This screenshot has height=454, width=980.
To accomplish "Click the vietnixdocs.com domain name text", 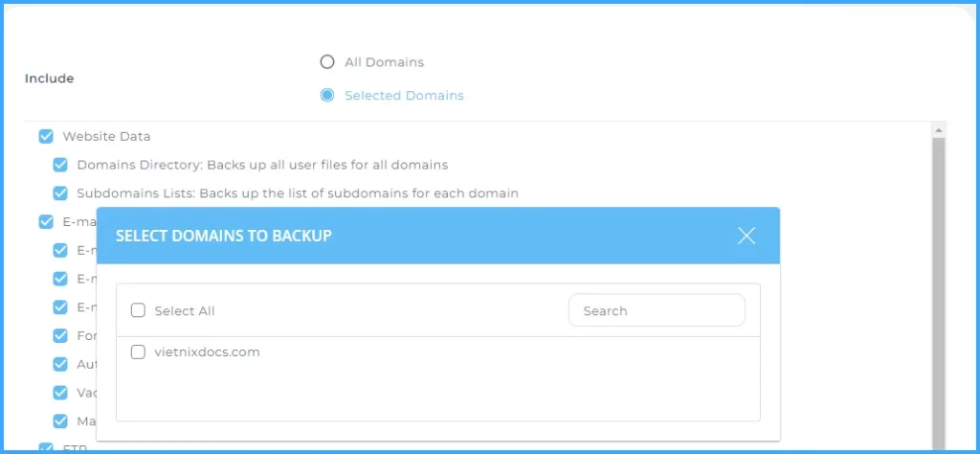I will 207,352.
